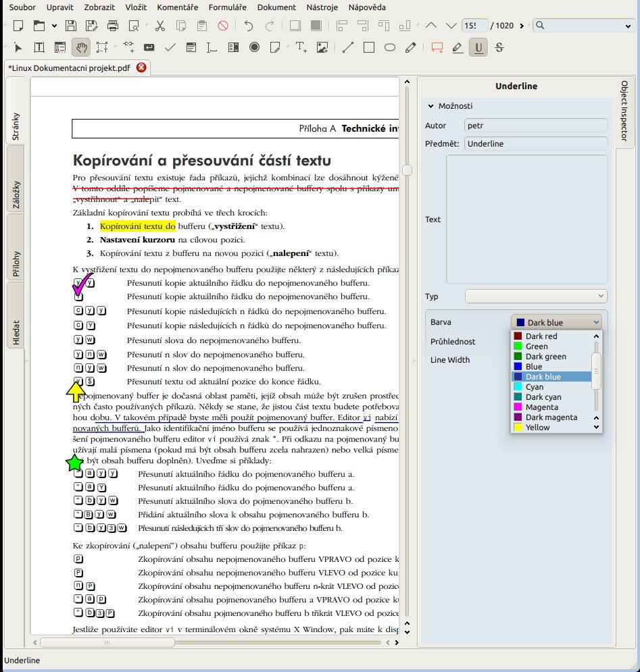640x672 pixels.
Task: Open the search field dropdown arrow
Action: click(x=628, y=26)
